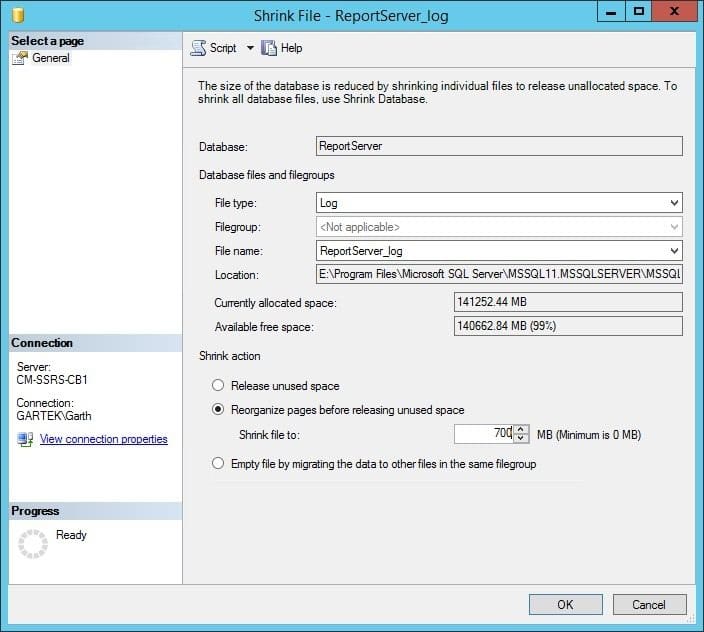Confirm the shrink with OK button
This screenshot has height=632, width=704.
pos(565,605)
